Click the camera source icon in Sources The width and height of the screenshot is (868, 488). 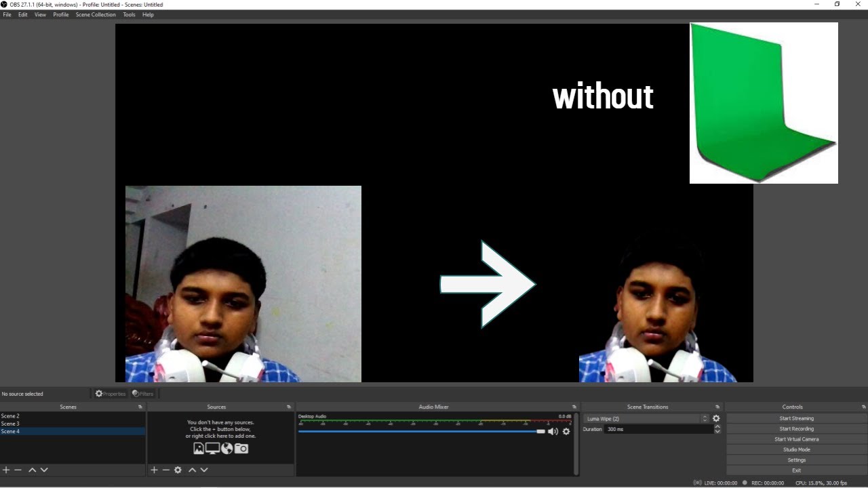(x=241, y=448)
